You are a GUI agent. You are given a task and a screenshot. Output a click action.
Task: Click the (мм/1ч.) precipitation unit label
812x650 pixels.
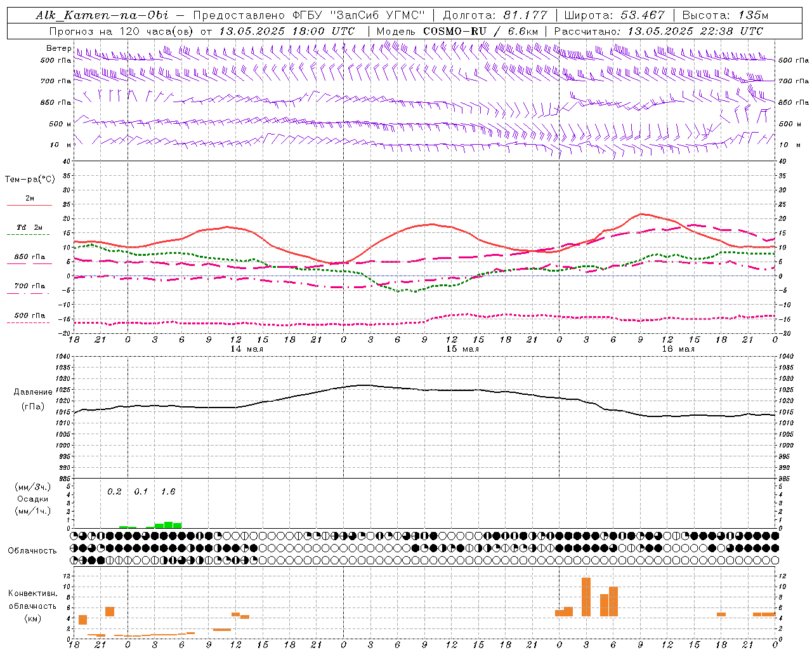point(34,511)
